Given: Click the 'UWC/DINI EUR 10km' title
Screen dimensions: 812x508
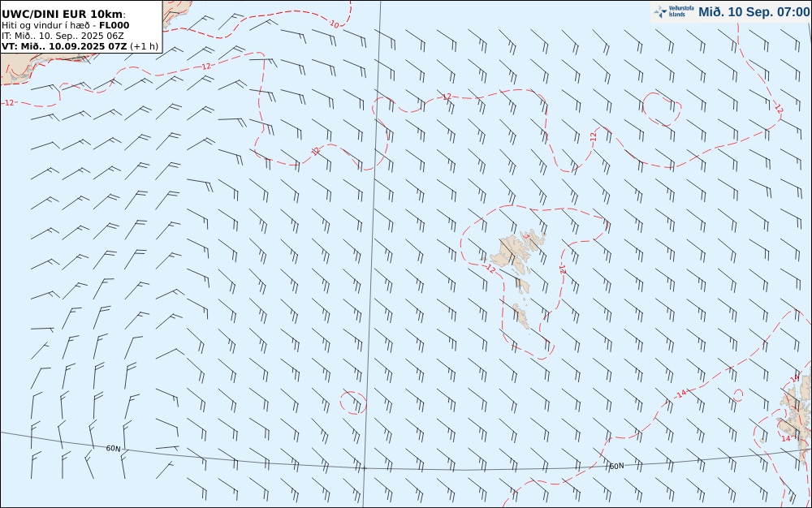Looking at the screenshot, I should [x=63, y=15].
